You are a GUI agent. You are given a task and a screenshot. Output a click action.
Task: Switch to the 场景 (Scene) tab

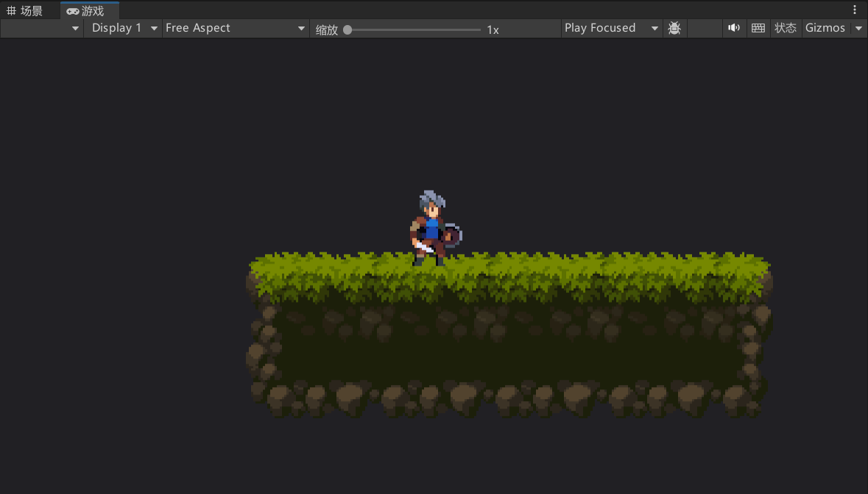pos(25,10)
